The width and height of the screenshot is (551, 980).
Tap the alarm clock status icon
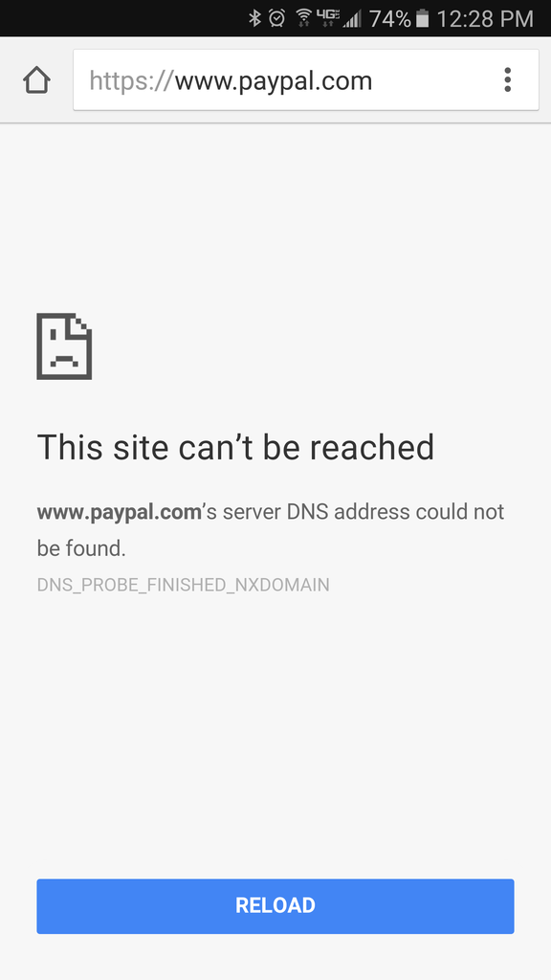tap(276, 19)
